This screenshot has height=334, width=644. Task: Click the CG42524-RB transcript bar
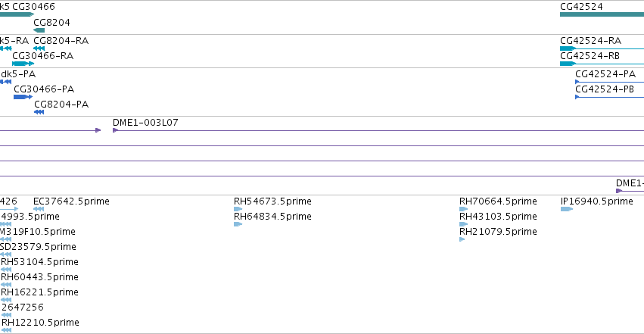pos(602,64)
